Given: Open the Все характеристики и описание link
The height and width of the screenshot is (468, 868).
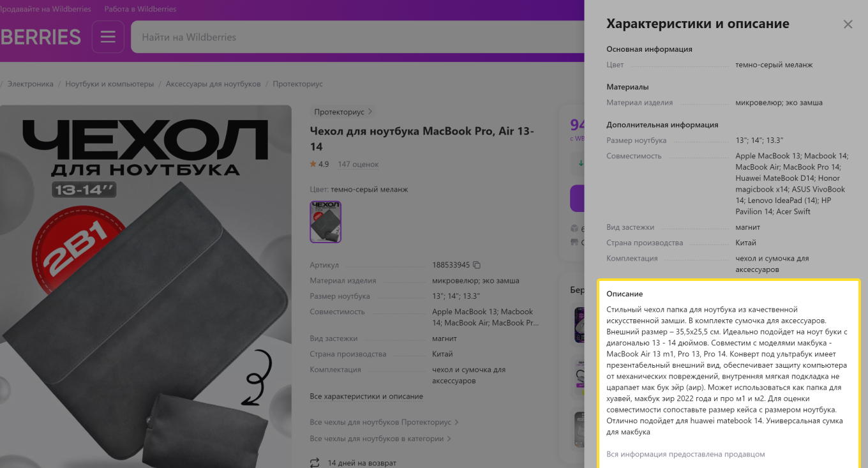Looking at the screenshot, I should 366,396.
